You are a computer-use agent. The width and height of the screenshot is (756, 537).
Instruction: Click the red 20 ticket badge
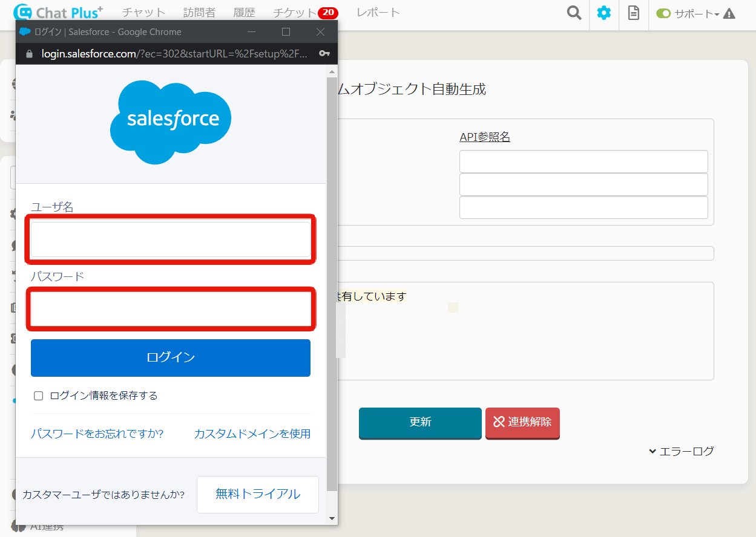328,13
